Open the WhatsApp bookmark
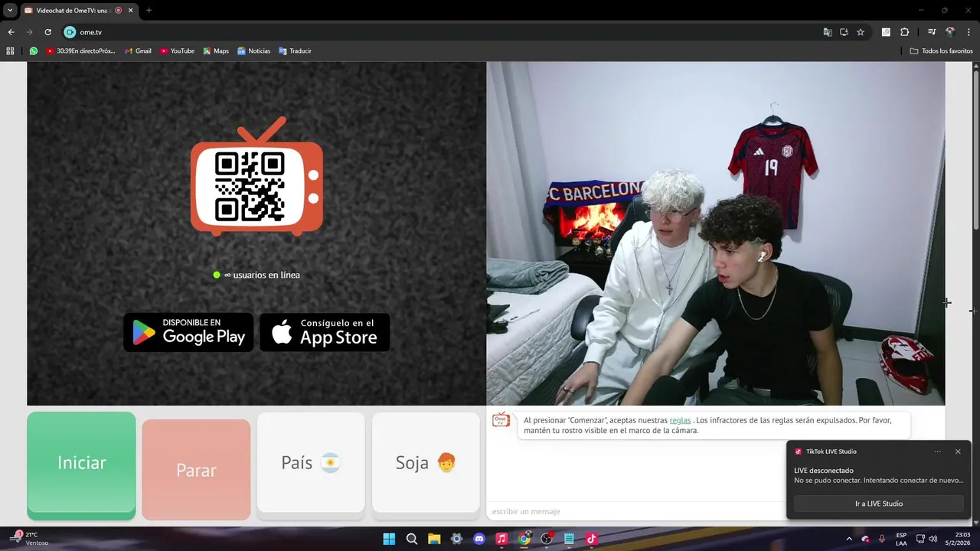 tap(34, 51)
